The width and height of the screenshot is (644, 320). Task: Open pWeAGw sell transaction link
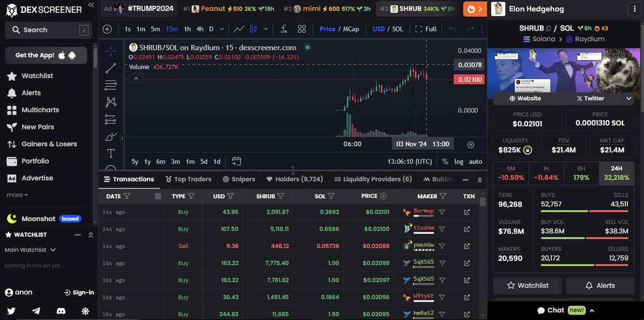pyautogui.click(x=467, y=246)
